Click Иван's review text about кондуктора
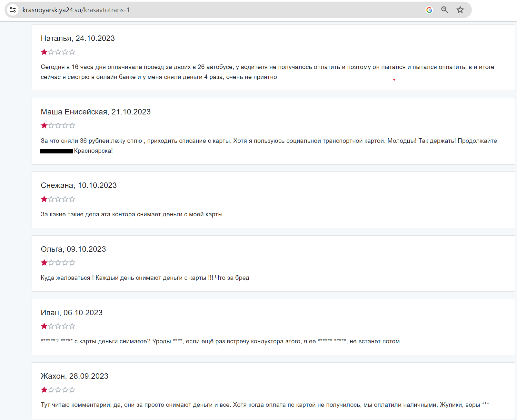The height and width of the screenshot is (420, 517). point(220,341)
